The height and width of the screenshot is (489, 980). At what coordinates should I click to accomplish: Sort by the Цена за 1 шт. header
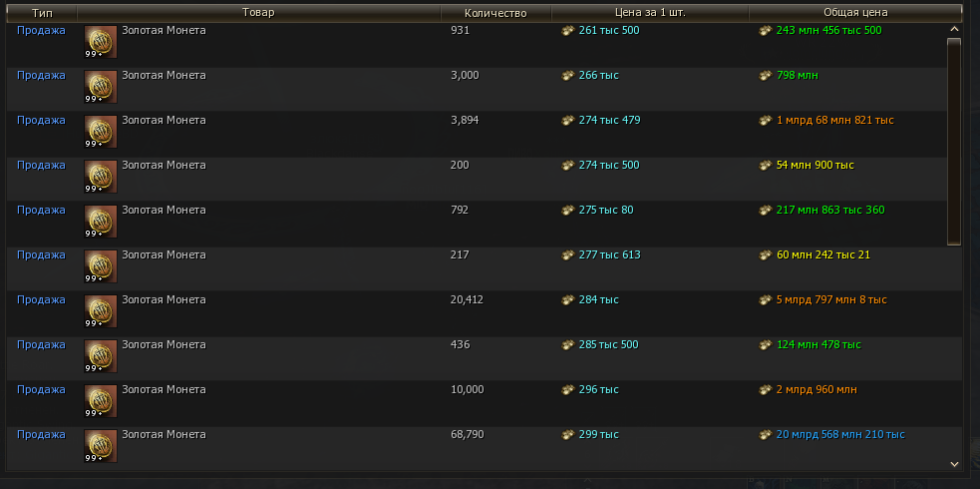point(651,13)
